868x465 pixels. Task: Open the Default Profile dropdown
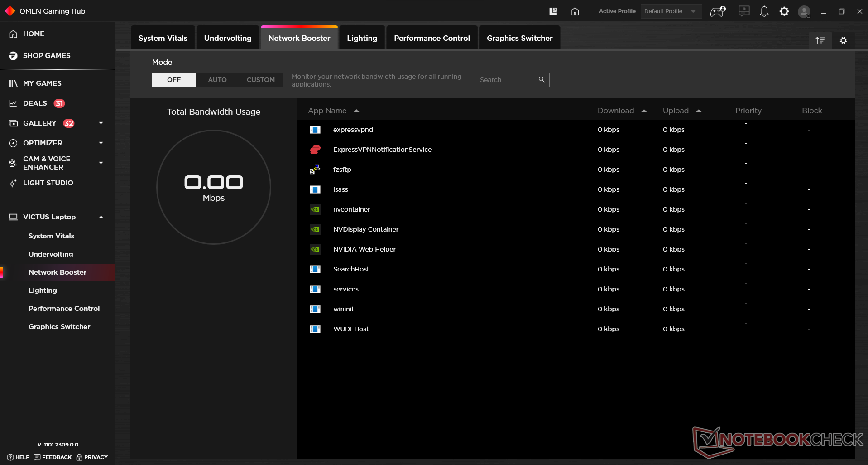671,11
